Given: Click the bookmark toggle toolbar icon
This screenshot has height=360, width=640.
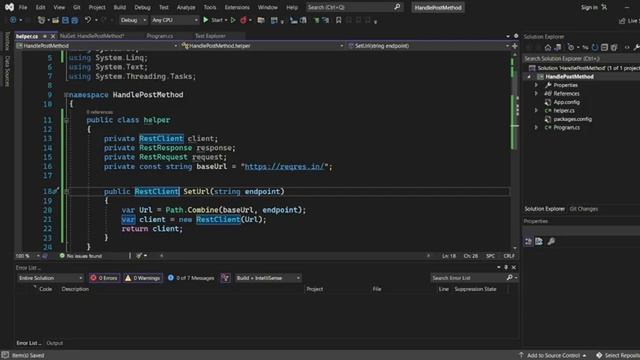Looking at the screenshot, I should (x=338, y=20).
